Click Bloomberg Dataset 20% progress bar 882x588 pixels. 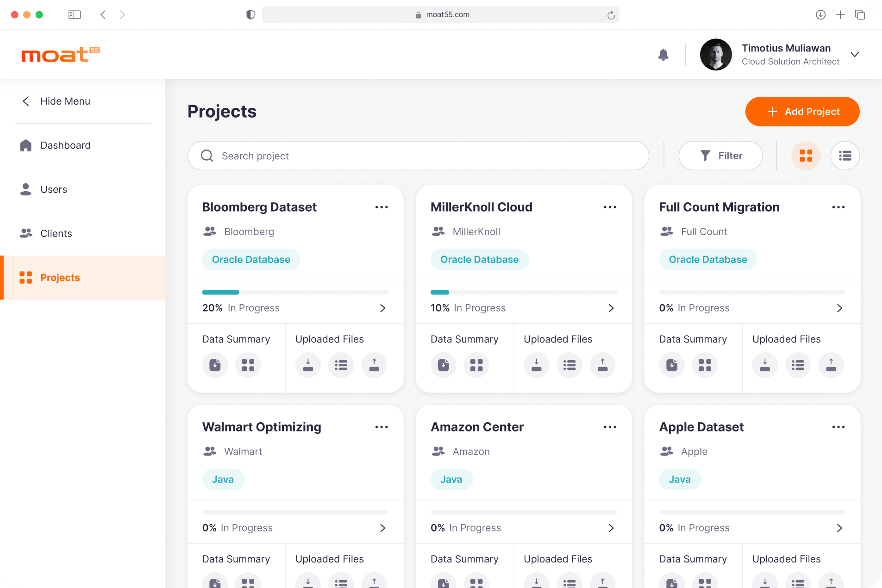295,292
